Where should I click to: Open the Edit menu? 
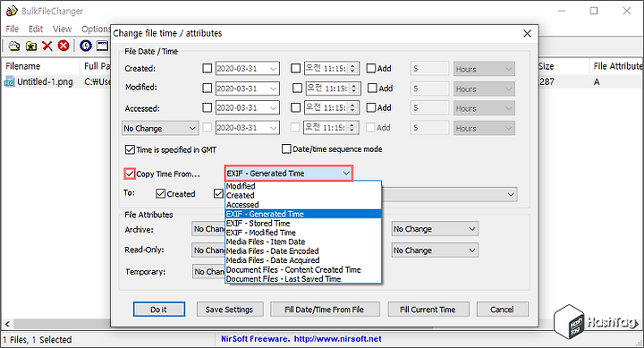pyautogui.click(x=36, y=30)
